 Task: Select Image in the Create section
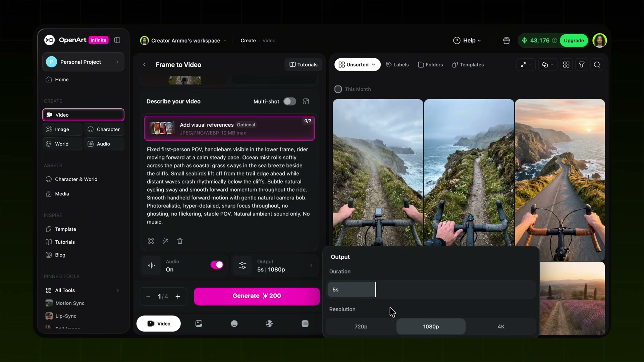pos(62,129)
